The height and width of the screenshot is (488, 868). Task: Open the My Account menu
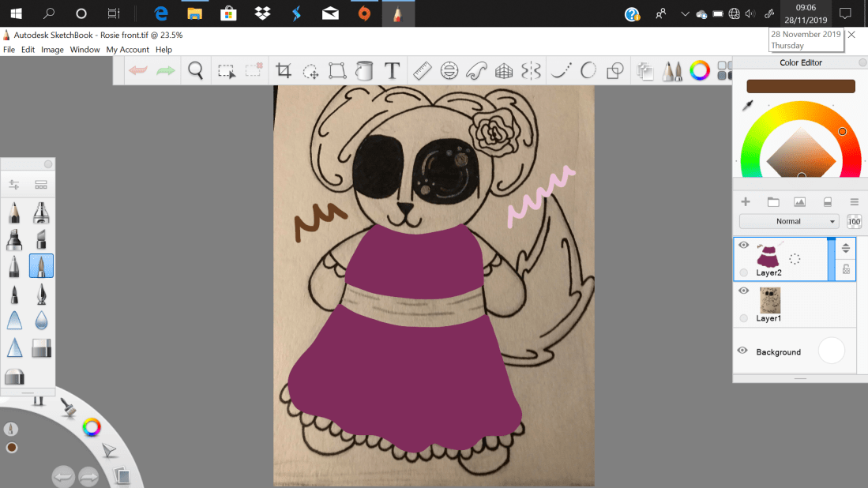tap(127, 50)
